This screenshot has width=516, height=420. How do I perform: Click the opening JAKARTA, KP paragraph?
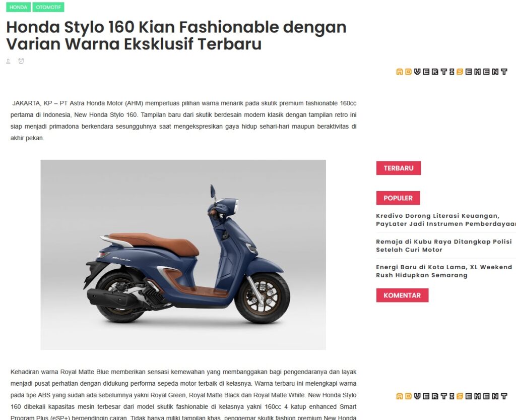pyautogui.click(x=183, y=121)
